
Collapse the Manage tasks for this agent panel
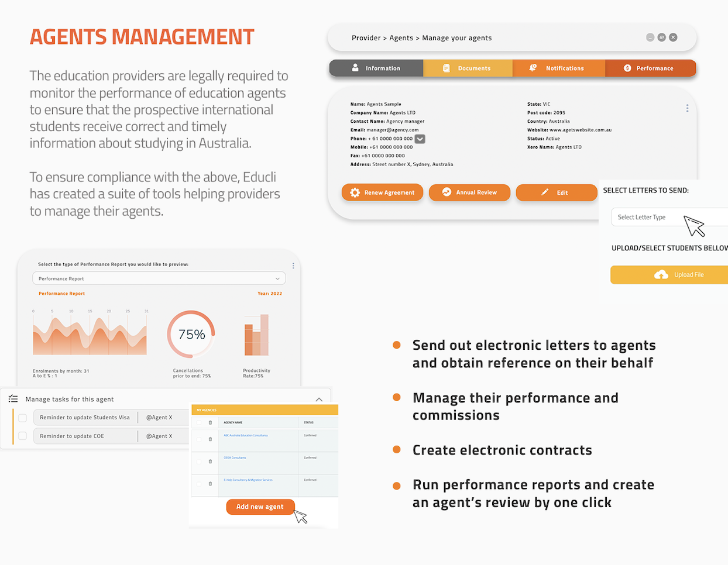(x=319, y=399)
